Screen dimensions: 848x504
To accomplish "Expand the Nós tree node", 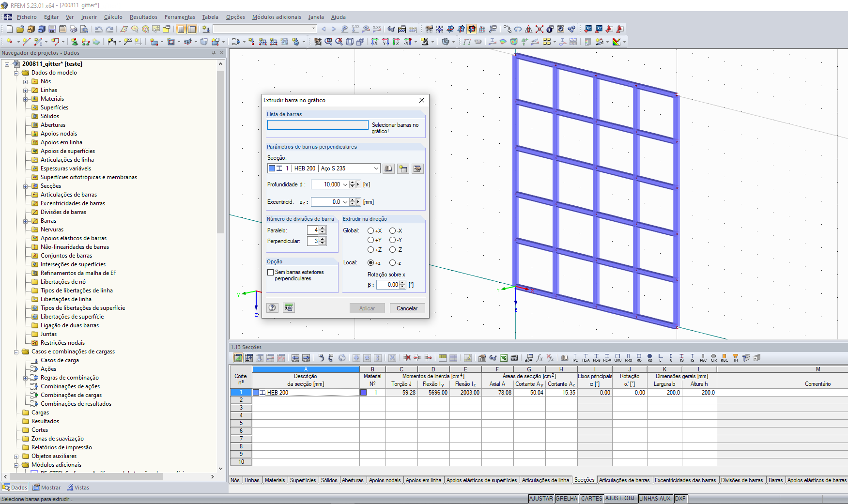I will [x=26, y=81].
